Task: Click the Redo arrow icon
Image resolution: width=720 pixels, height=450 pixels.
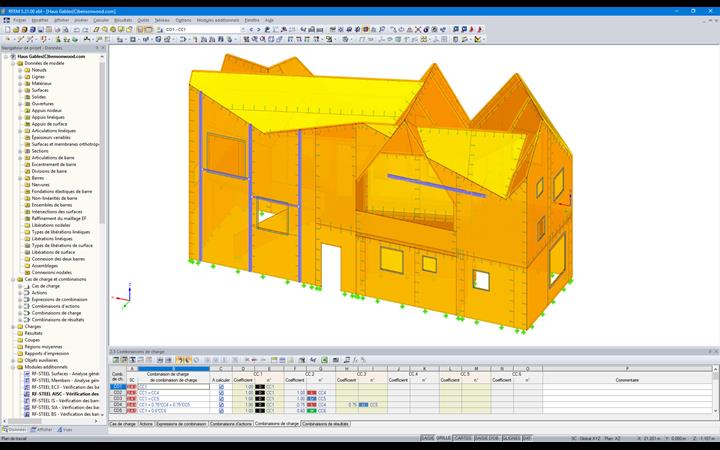Action: coord(85,29)
